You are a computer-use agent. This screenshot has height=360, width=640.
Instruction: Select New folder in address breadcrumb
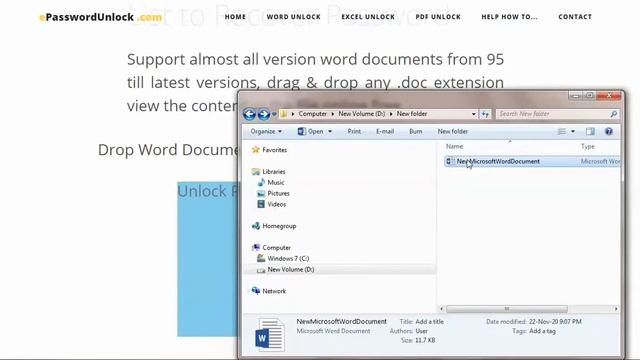[412, 114]
